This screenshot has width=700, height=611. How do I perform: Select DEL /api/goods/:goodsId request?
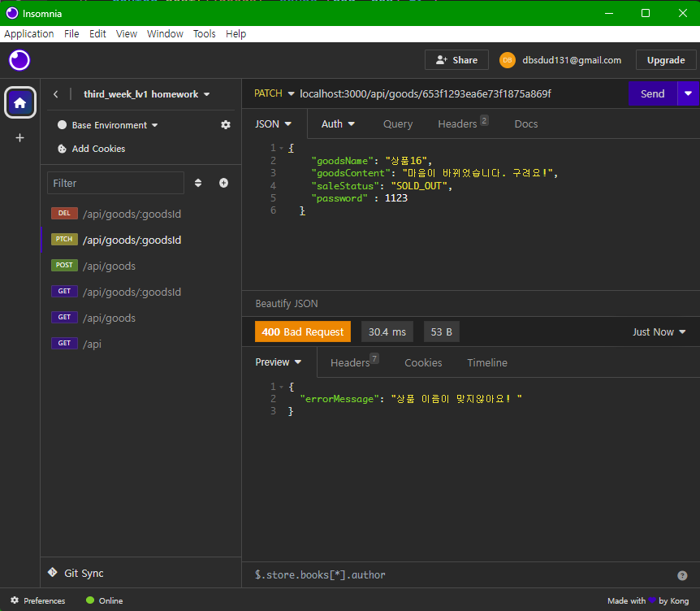click(x=140, y=214)
